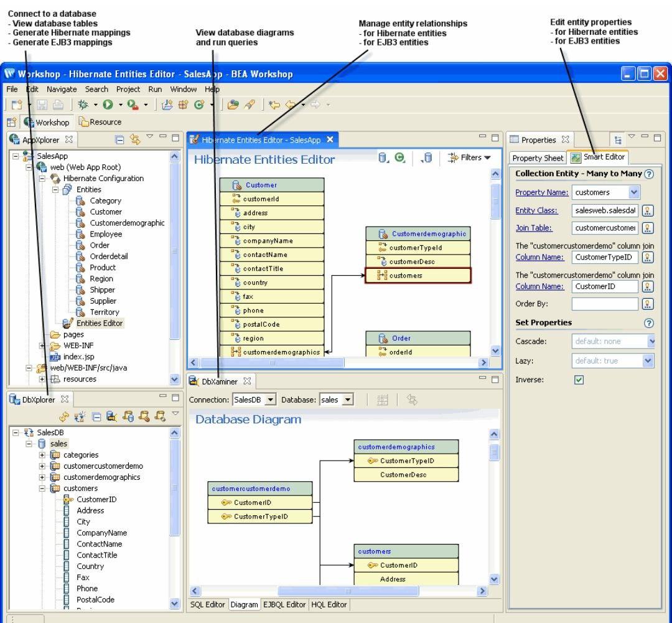Image resolution: width=672 pixels, height=623 pixels.
Task: Click the lightbulb icon beside Entity Class
Action: coord(648,210)
